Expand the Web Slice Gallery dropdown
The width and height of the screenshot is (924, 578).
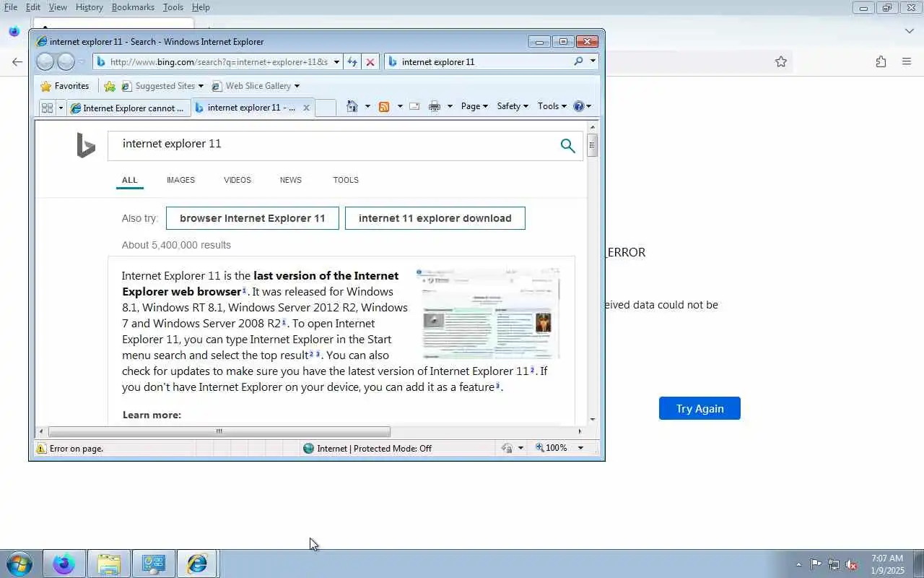(x=297, y=86)
